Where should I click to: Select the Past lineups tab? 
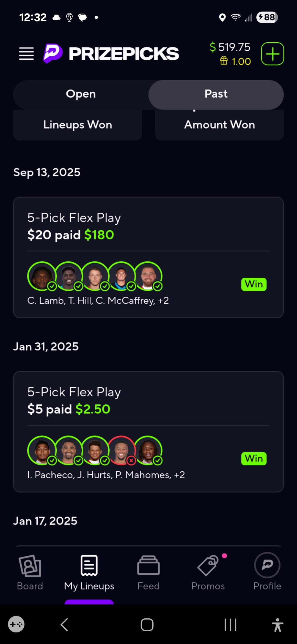click(x=216, y=94)
